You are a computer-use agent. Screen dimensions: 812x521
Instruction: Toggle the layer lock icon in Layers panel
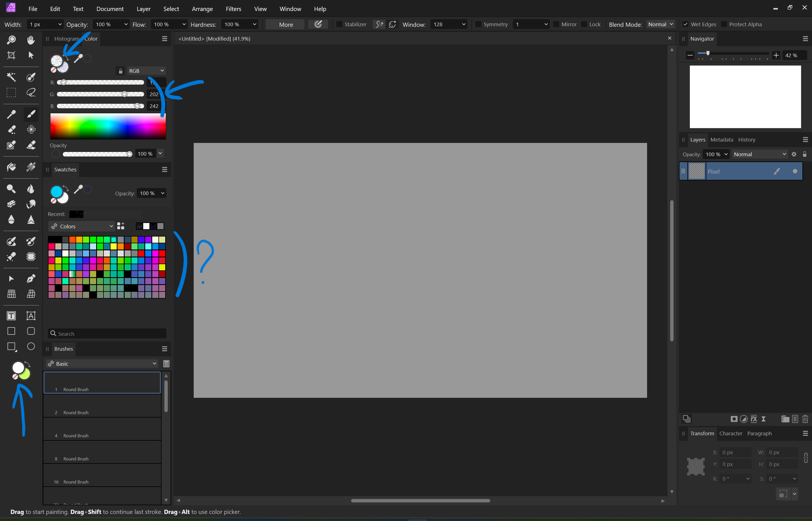click(805, 154)
